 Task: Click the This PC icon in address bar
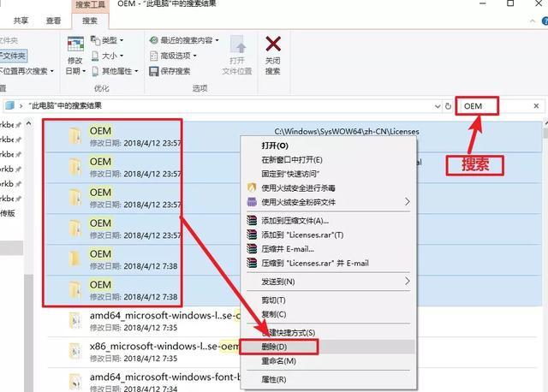click(9, 105)
